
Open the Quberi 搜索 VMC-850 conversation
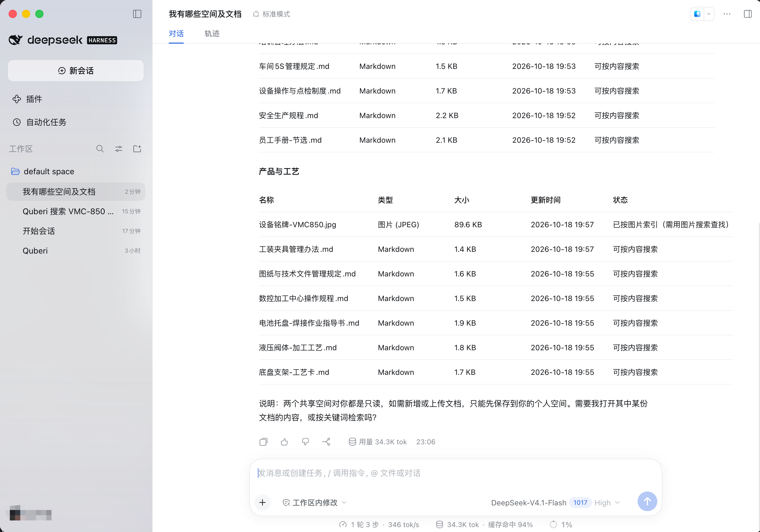tap(76, 212)
